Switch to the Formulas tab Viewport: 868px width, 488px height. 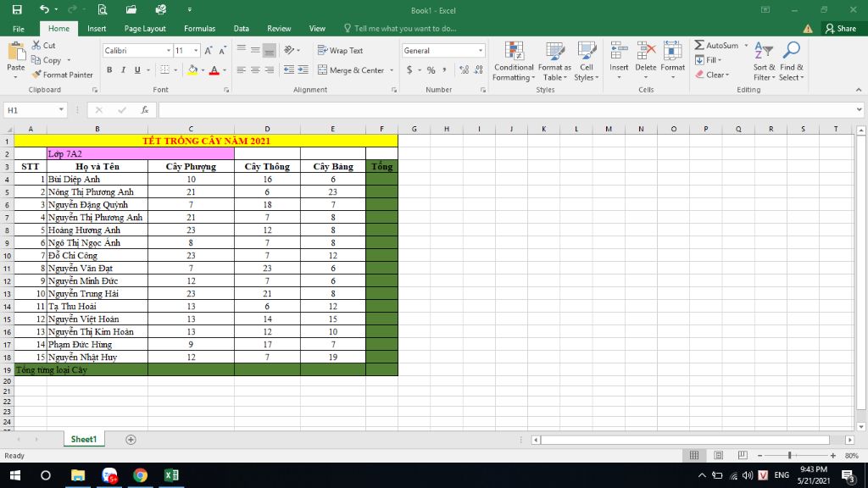199,29
